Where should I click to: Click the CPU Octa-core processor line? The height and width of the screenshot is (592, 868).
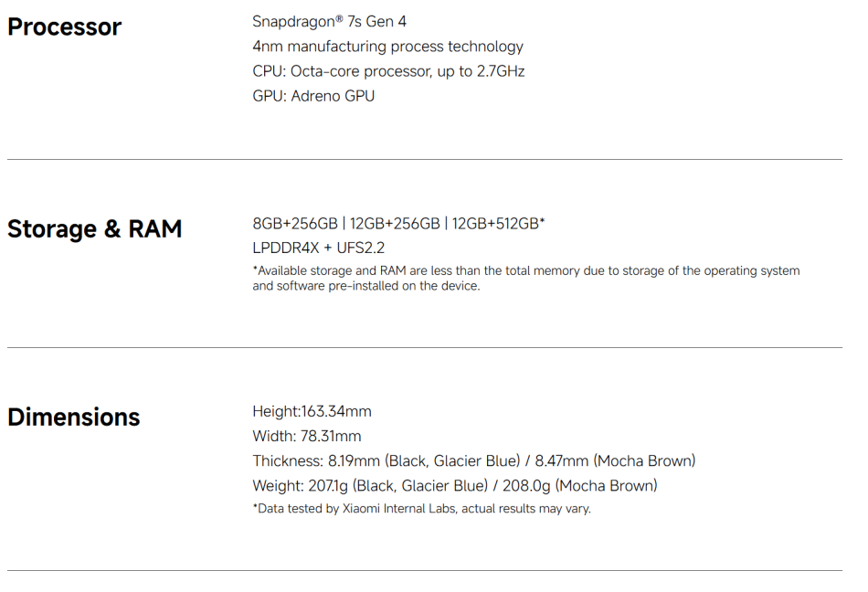point(388,71)
